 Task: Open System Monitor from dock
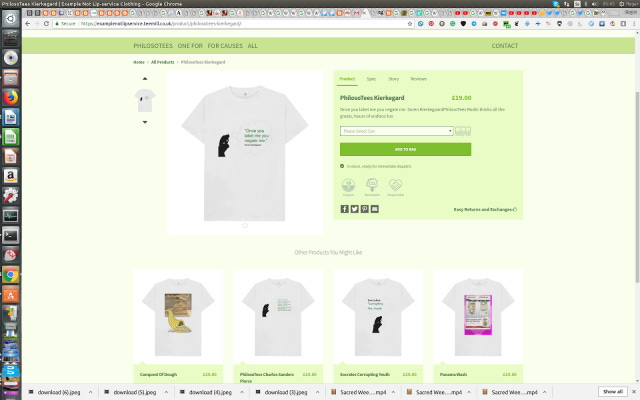click(11, 216)
